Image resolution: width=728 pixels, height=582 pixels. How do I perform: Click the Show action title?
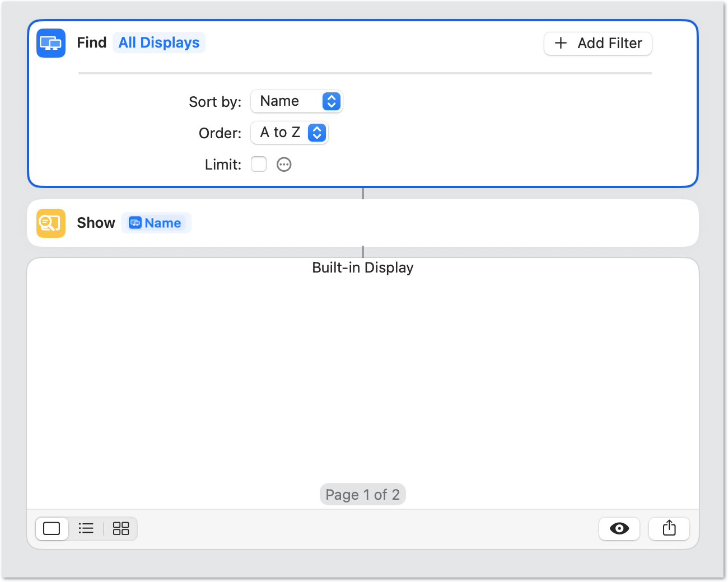96,223
